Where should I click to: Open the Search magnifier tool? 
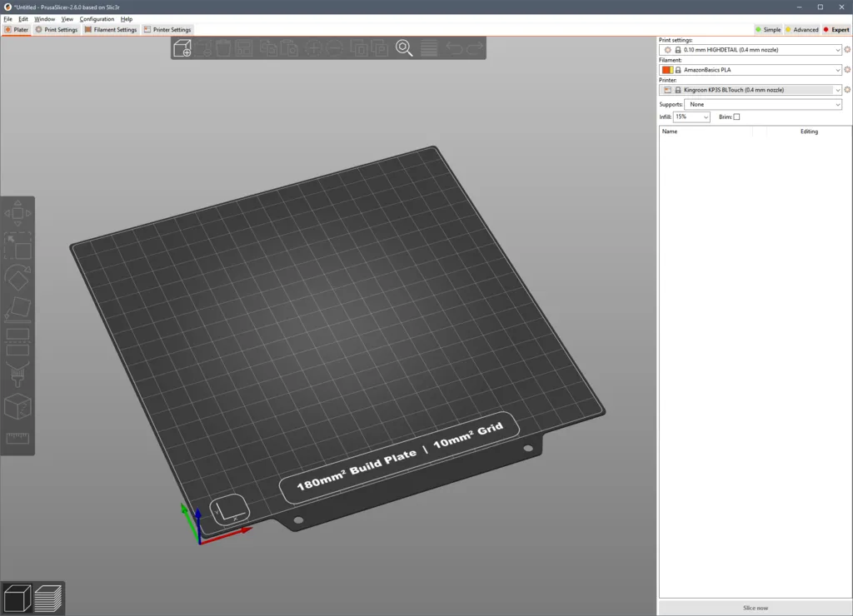pos(404,48)
